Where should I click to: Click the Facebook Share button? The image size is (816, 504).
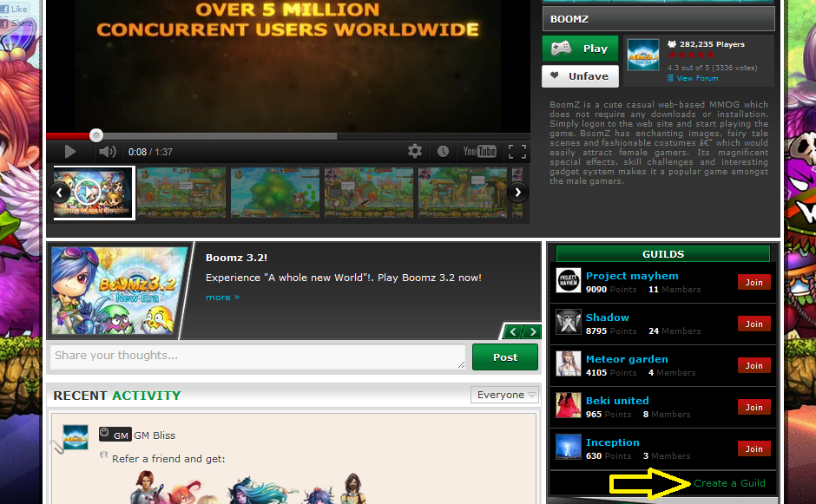point(16,23)
